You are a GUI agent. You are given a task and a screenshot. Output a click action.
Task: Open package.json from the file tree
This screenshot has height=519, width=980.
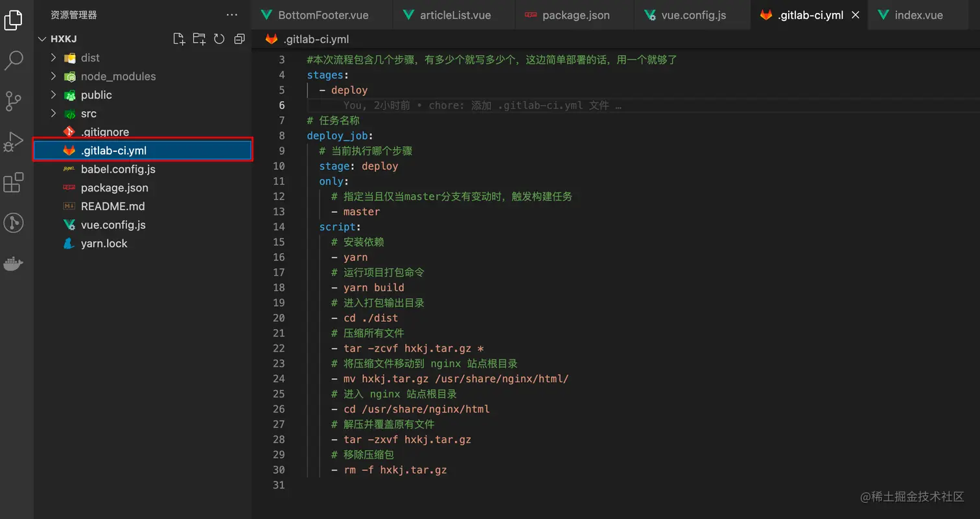click(143, 187)
